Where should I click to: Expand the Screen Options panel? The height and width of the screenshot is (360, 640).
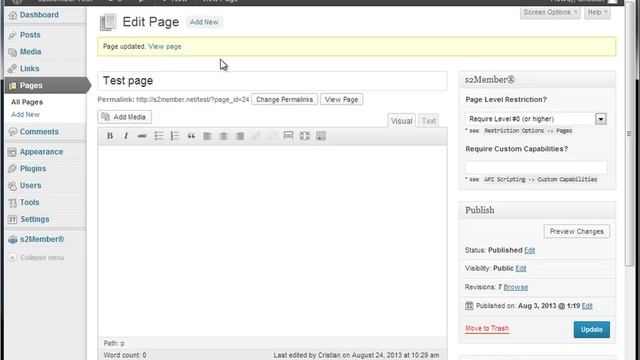[x=550, y=13]
